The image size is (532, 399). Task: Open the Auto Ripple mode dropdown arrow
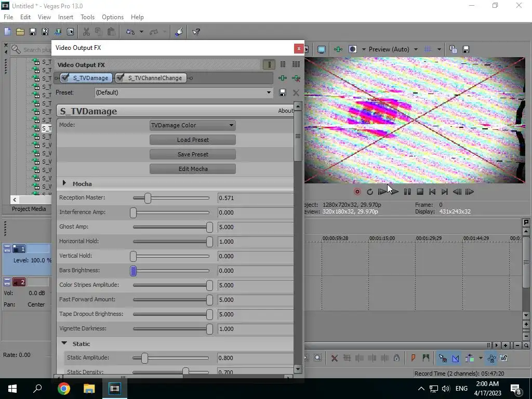[x=481, y=358]
